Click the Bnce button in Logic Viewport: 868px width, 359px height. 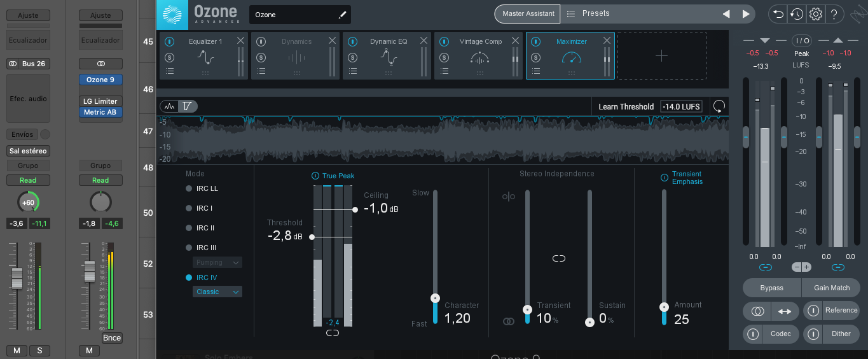111,338
